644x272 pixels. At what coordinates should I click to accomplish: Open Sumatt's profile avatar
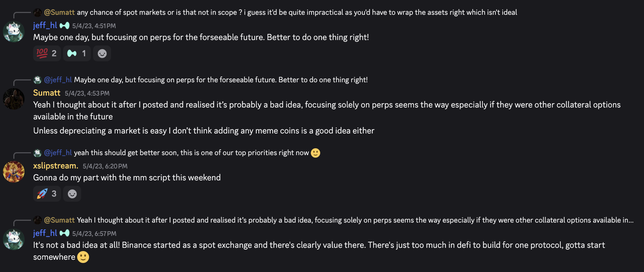(x=14, y=98)
